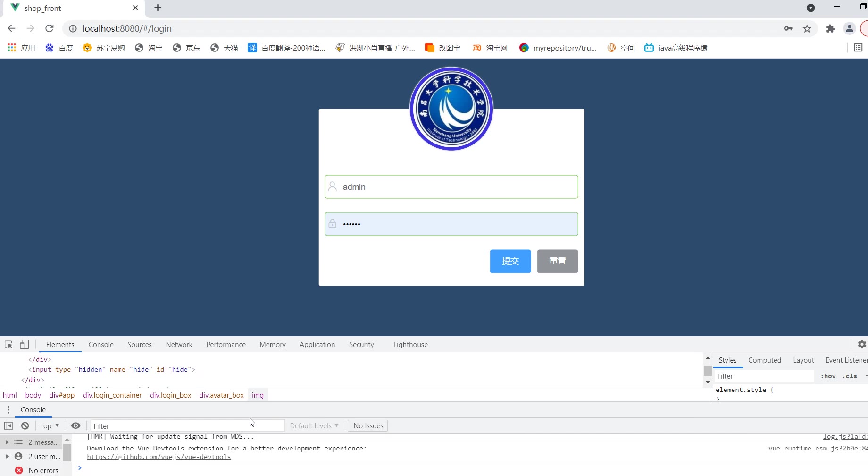Reload the login page
Viewport: 868px width, 476px height.
[x=50, y=28]
